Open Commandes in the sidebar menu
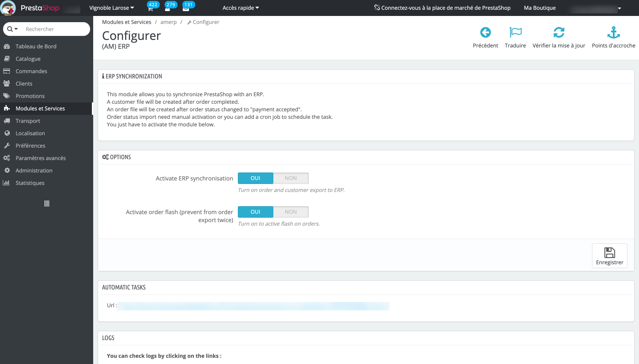The image size is (639, 364). [x=31, y=71]
